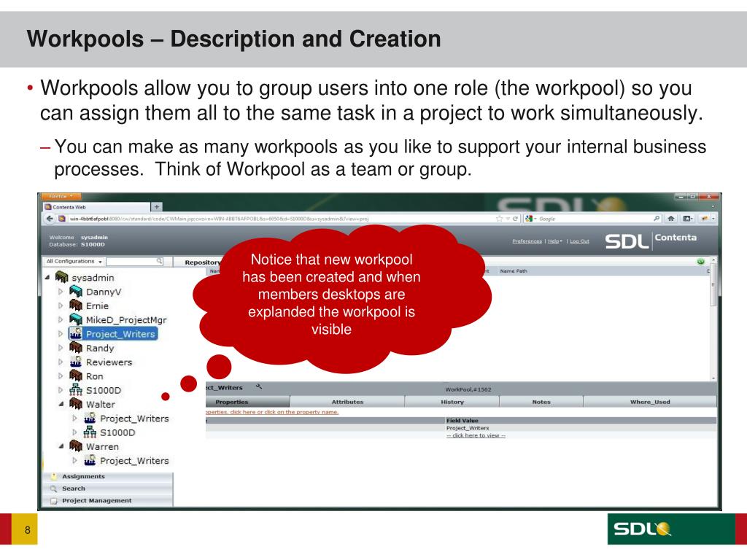
Task: Expand the MikeD_ProjectMgr tree node
Action: [61, 319]
